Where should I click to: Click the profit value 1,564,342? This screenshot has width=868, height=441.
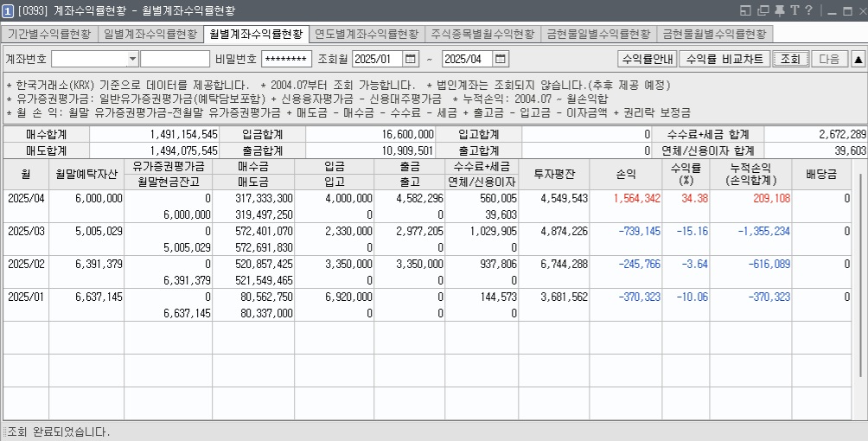637,198
